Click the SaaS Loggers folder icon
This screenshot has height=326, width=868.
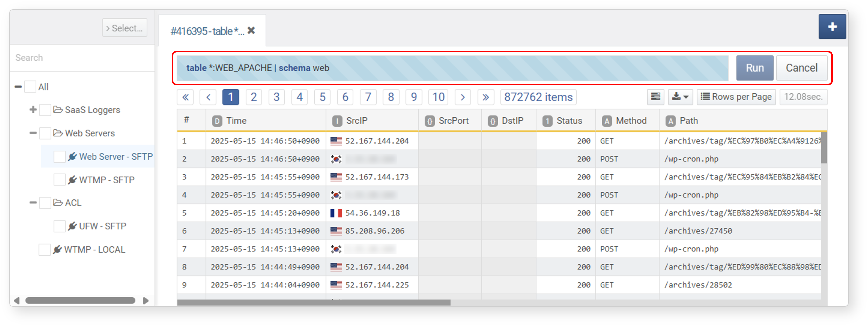pos(58,110)
